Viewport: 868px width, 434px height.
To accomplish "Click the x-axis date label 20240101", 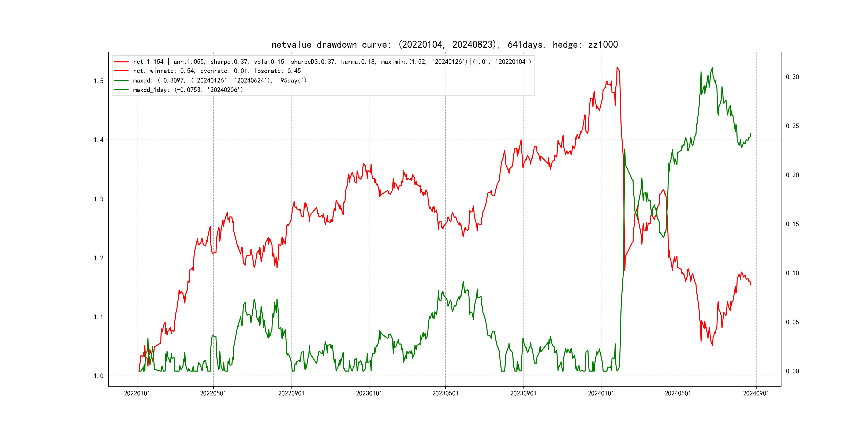I will point(601,394).
